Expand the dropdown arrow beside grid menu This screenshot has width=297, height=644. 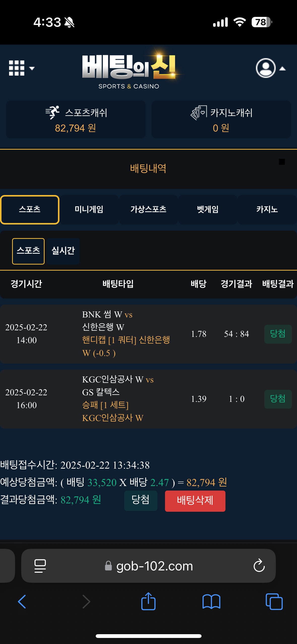(x=32, y=68)
